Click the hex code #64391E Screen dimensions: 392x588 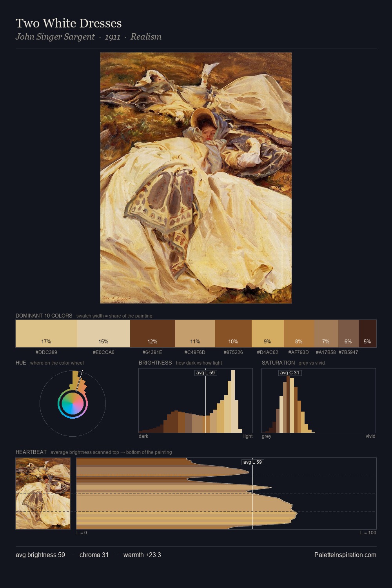152,352
